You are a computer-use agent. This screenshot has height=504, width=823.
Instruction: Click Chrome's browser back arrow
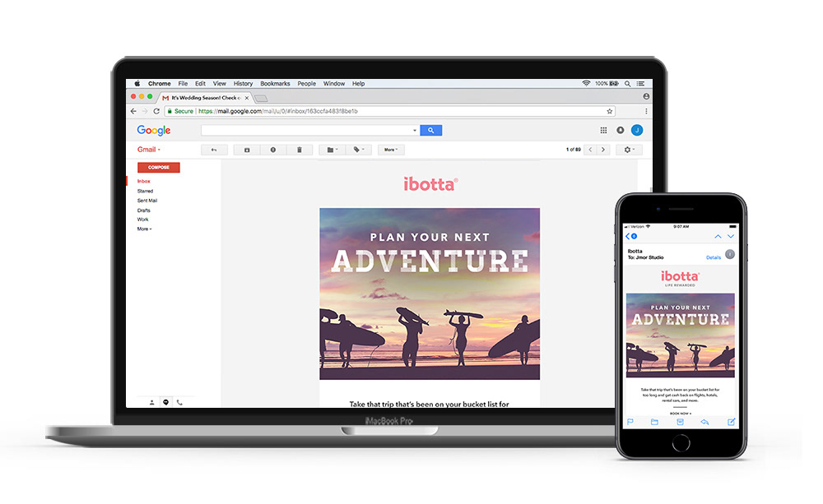[133, 111]
